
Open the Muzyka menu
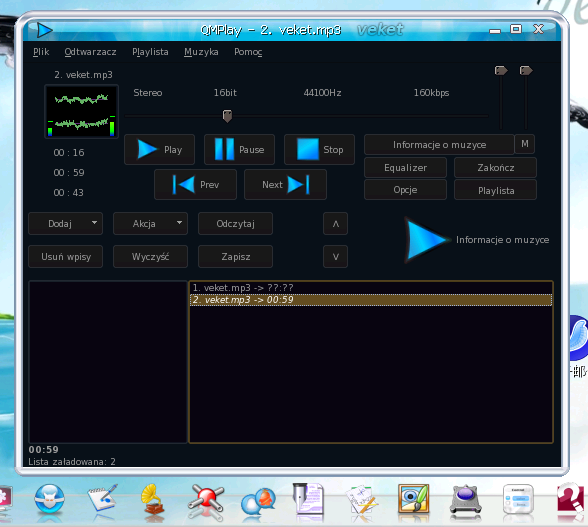click(201, 52)
